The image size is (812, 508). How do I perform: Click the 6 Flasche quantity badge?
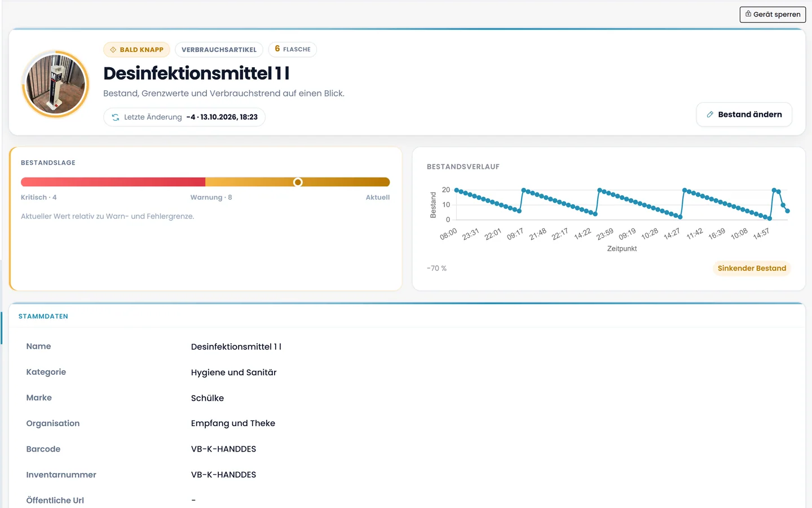pyautogui.click(x=293, y=49)
